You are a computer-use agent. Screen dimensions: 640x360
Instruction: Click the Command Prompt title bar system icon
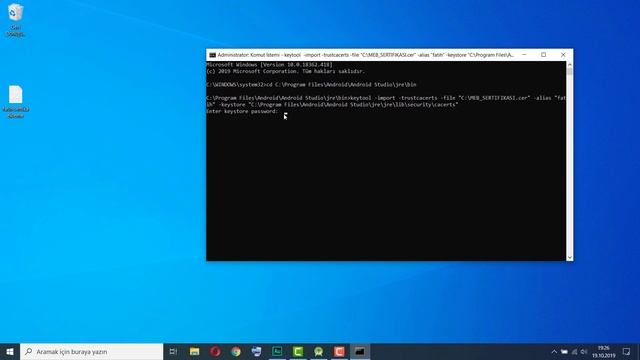click(x=212, y=55)
